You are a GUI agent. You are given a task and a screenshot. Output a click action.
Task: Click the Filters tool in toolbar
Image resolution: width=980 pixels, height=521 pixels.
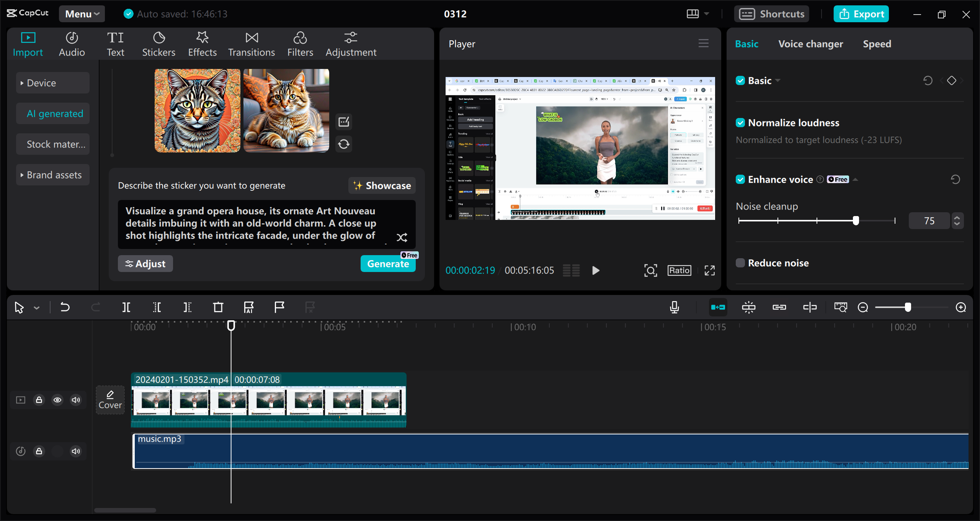[300, 43]
